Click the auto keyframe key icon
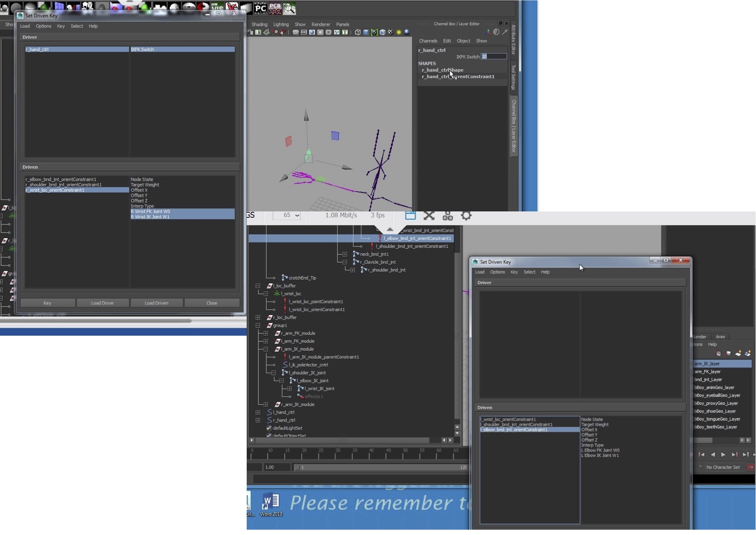 point(750,467)
